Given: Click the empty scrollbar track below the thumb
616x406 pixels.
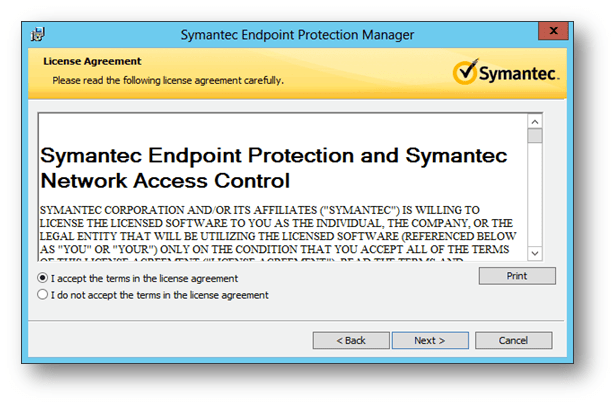Looking at the screenshot, I should [x=535, y=200].
